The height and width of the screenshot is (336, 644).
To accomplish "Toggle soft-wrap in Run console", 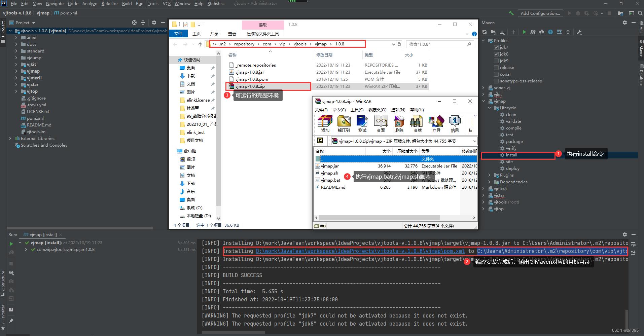I will (x=633, y=244).
